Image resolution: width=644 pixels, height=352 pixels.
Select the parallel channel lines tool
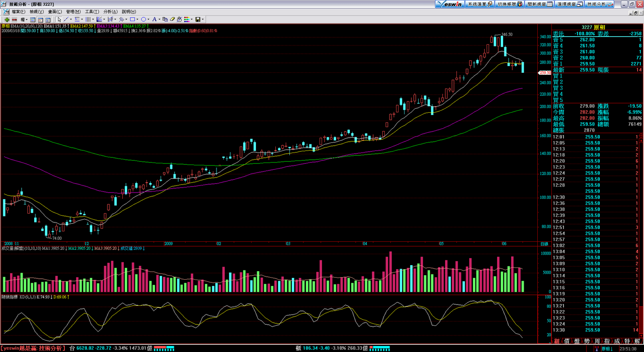[110, 19]
